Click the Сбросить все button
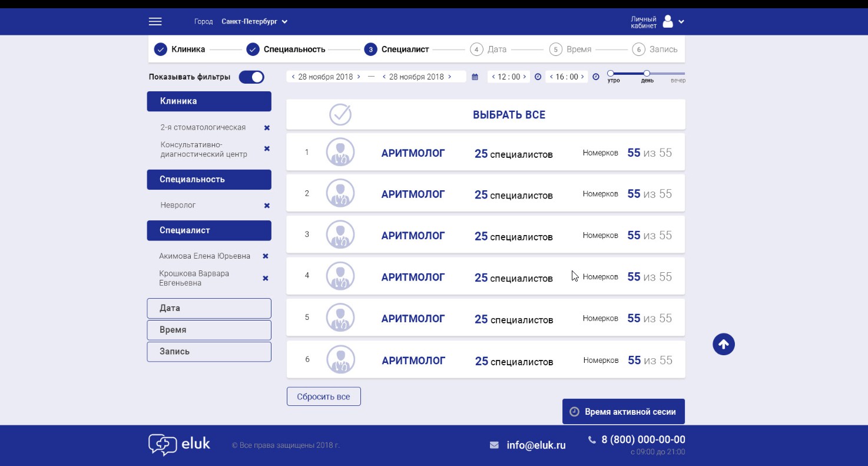Image resolution: width=868 pixels, height=466 pixels. [324, 396]
